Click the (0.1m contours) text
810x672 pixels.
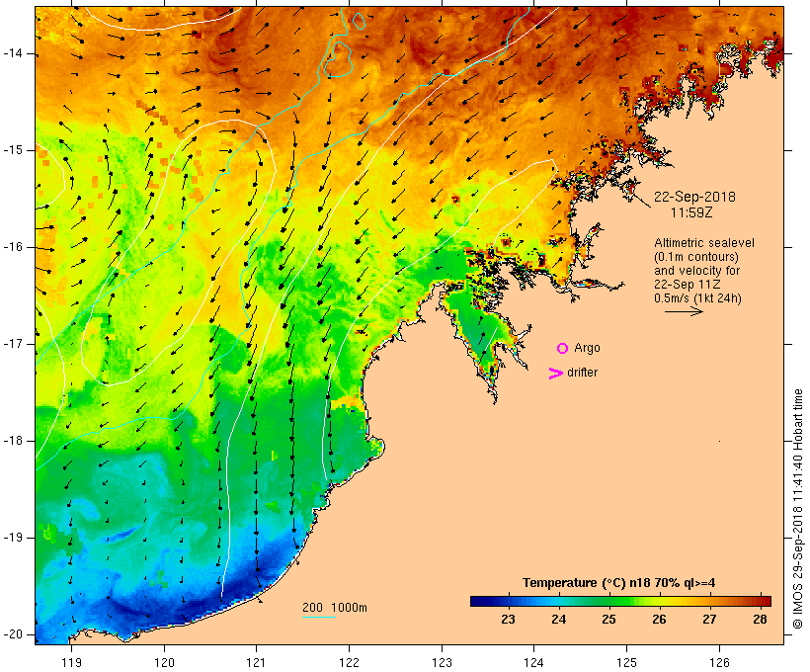(x=696, y=257)
